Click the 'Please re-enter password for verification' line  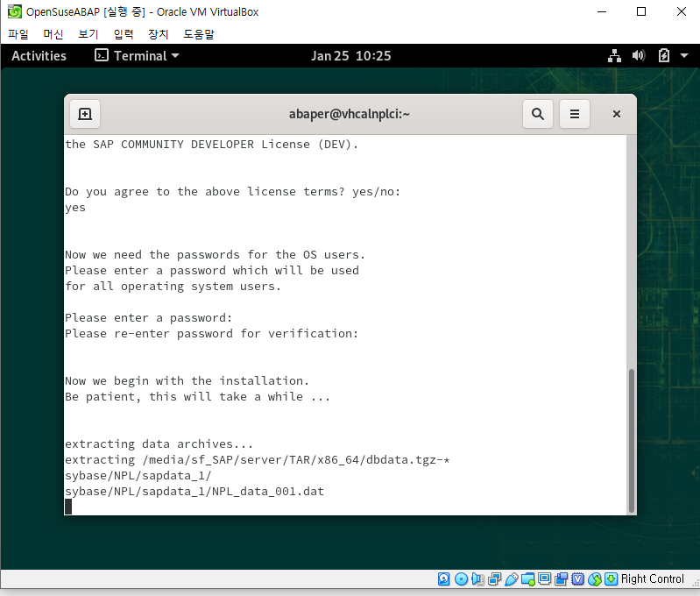[212, 333]
